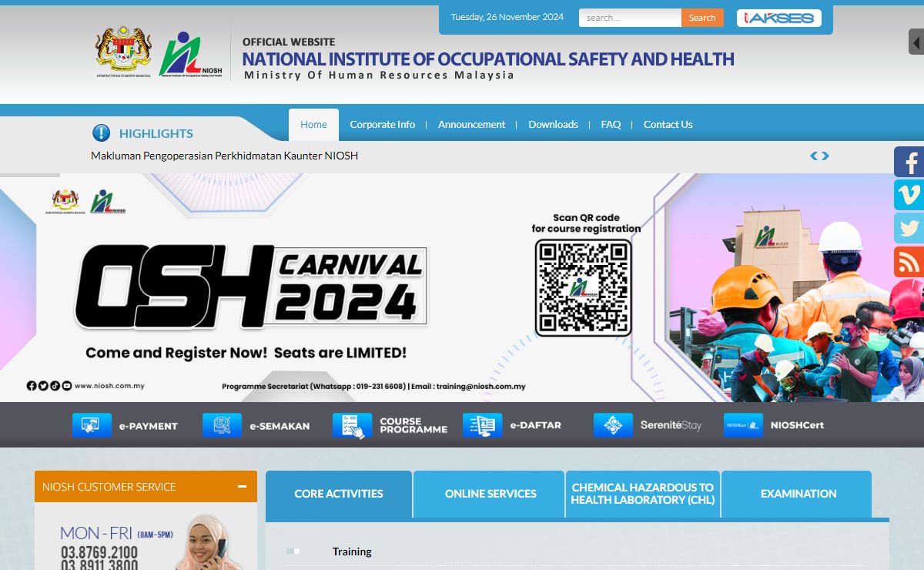Click the NIOSH CUSTOMER SERVICE panel title
The width and height of the screenshot is (924, 570).
[x=109, y=487]
